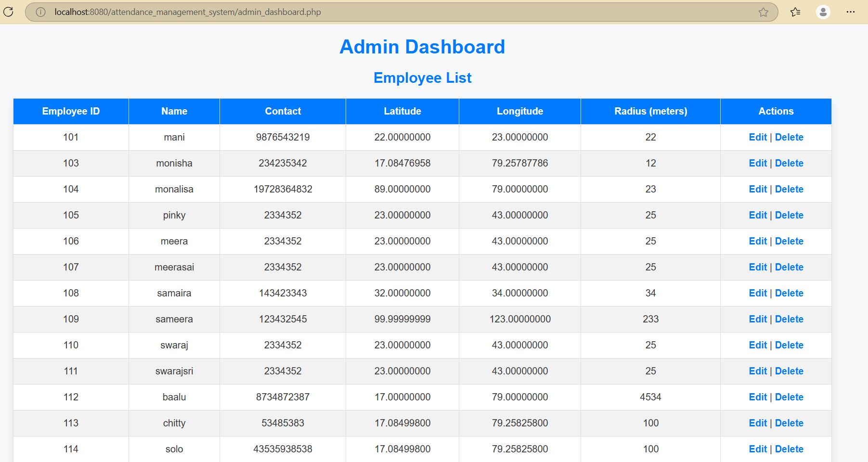Viewport: 868px width, 462px height.
Task: Select longitude value 123.00000000
Action: pos(520,319)
